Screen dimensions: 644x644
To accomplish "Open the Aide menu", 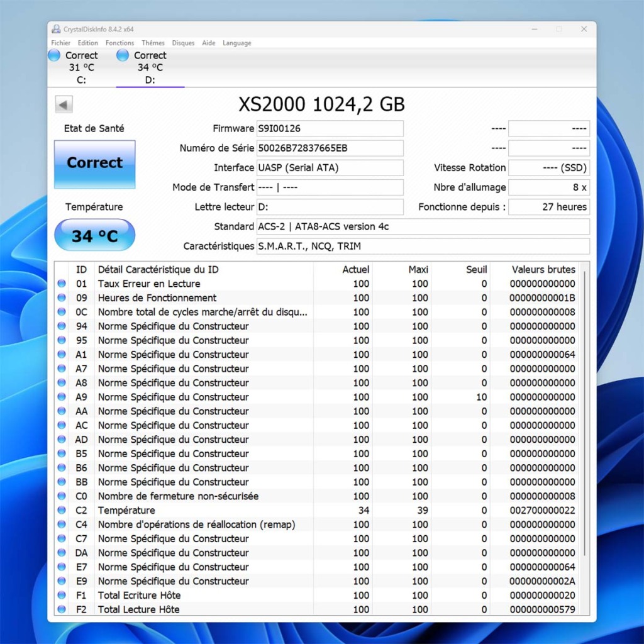I will (x=209, y=43).
